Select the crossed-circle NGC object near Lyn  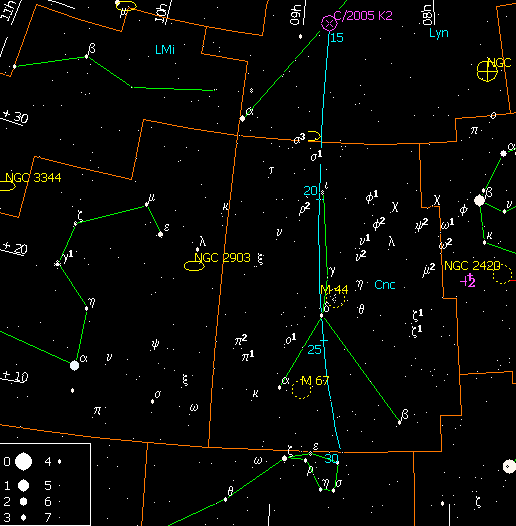[487, 71]
